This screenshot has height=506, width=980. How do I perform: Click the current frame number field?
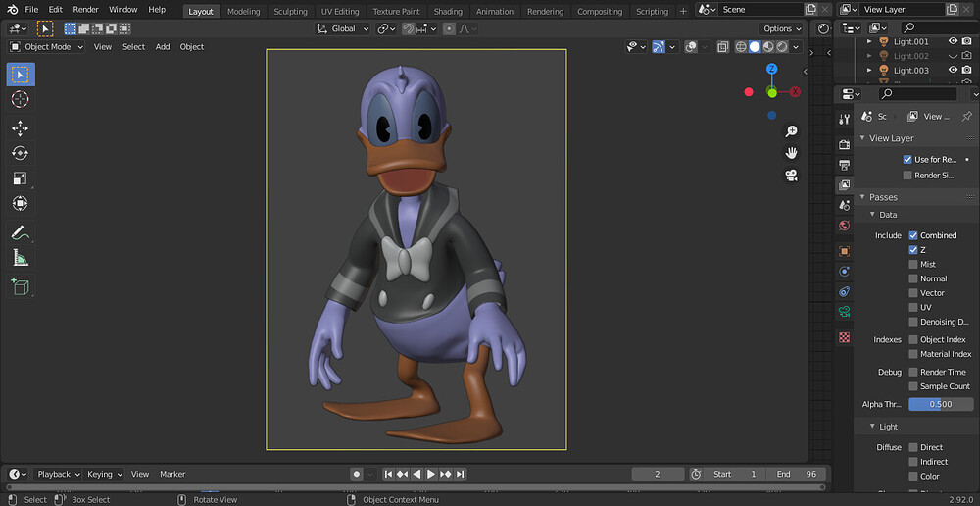[658, 474]
